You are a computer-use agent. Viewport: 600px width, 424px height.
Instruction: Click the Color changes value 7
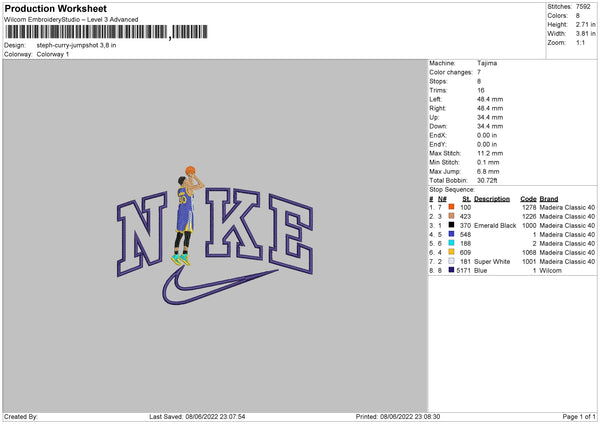pyautogui.click(x=479, y=72)
